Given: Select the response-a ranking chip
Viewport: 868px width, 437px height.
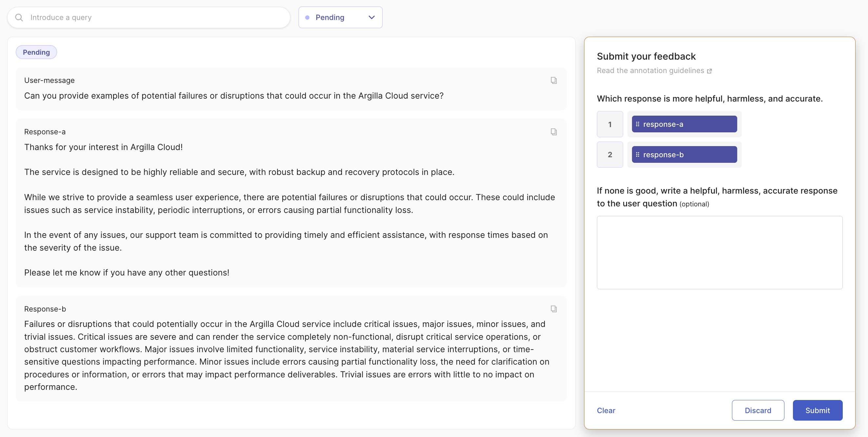Looking at the screenshot, I should tap(684, 124).
